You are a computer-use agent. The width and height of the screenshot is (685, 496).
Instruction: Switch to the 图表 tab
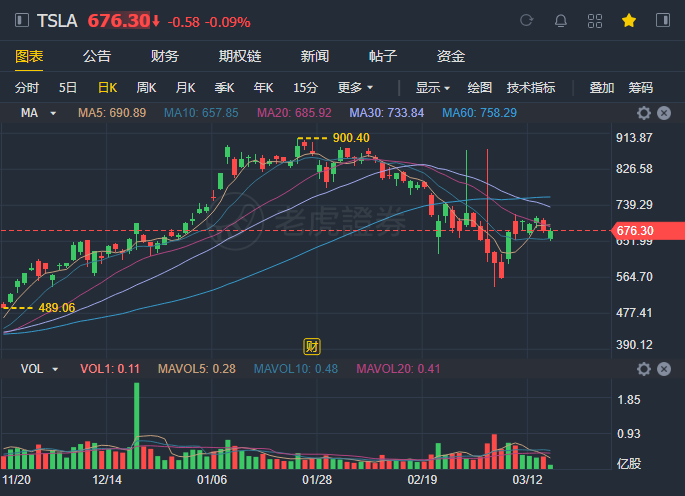click(29, 56)
